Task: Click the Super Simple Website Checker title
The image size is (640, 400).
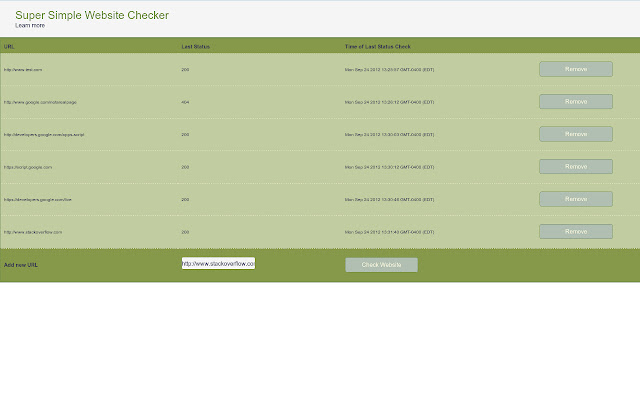Action: click(x=92, y=15)
